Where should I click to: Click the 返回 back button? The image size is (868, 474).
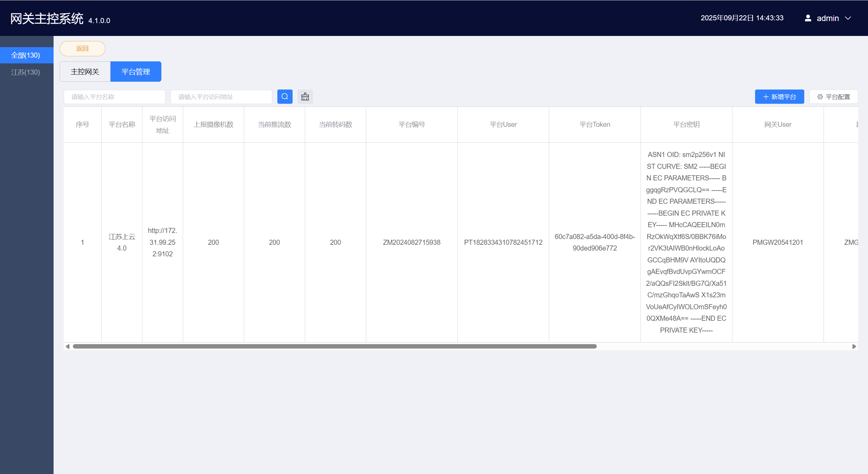82,48
